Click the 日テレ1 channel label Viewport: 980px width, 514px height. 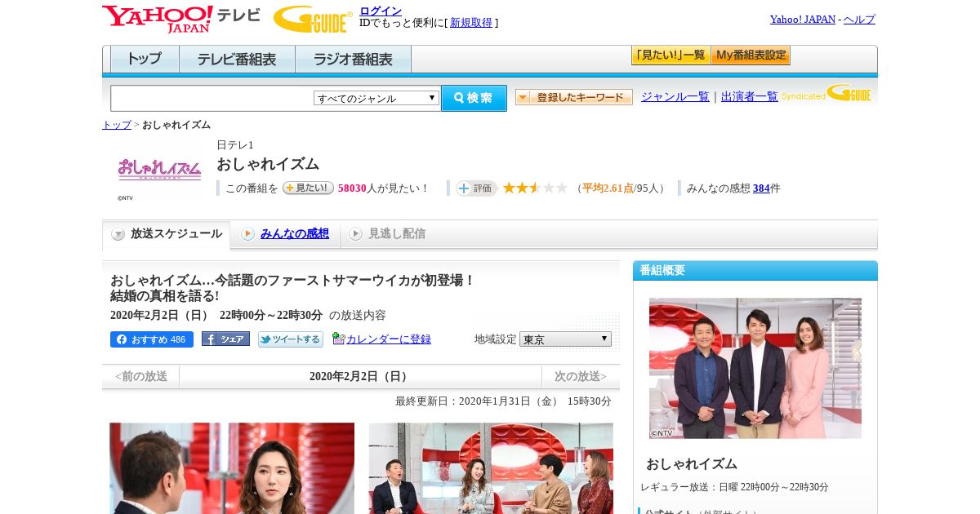(x=235, y=145)
